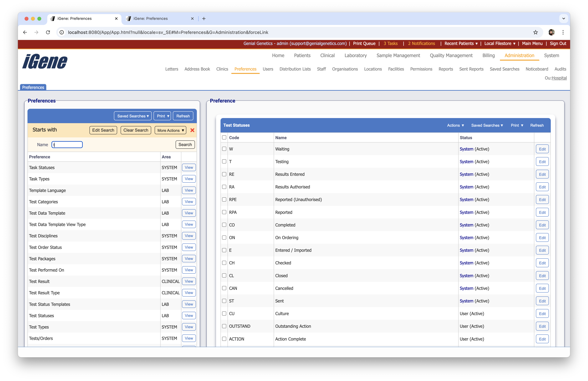Image resolution: width=588 pixels, height=381 pixels.
Task: Click the user profile avatar in the toolbar
Action: pos(552,32)
